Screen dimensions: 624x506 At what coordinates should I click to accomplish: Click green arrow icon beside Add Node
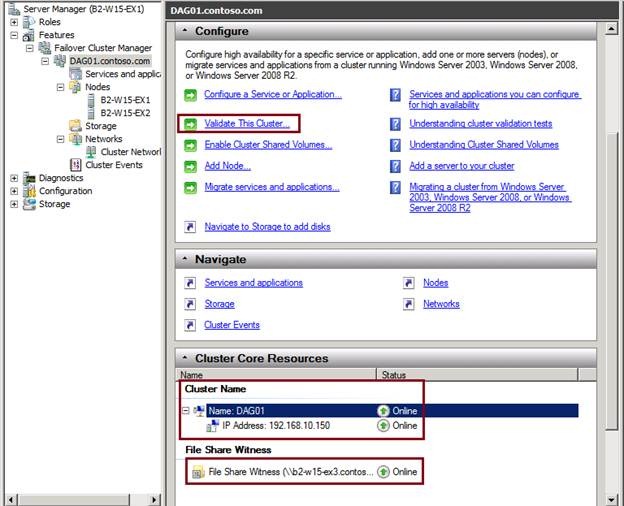coord(190,166)
